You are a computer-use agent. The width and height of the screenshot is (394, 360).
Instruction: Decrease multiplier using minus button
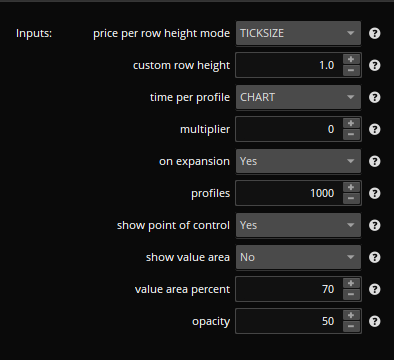click(x=351, y=135)
